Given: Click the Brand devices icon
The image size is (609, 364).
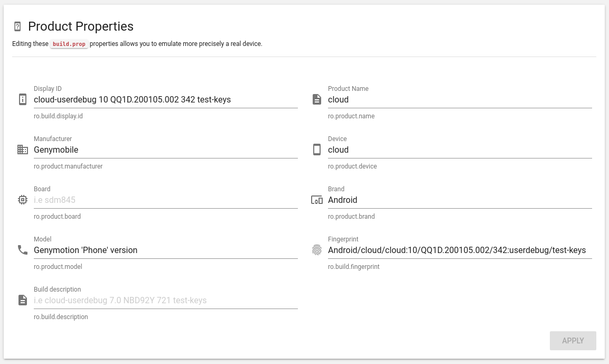Looking at the screenshot, I should pyautogui.click(x=317, y=200).
